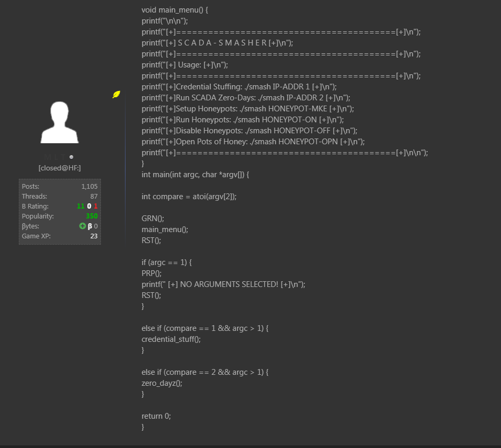Screen dimensions: 501x448
Task: Click the green positive B Rating 11
Action: pyautogui.click(x=81, y=206)
